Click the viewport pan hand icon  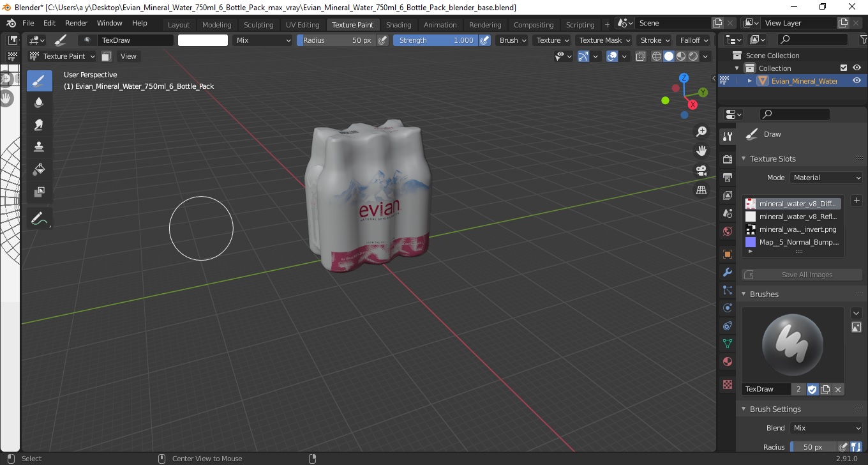pyautogui.click(x=701, y=151)
